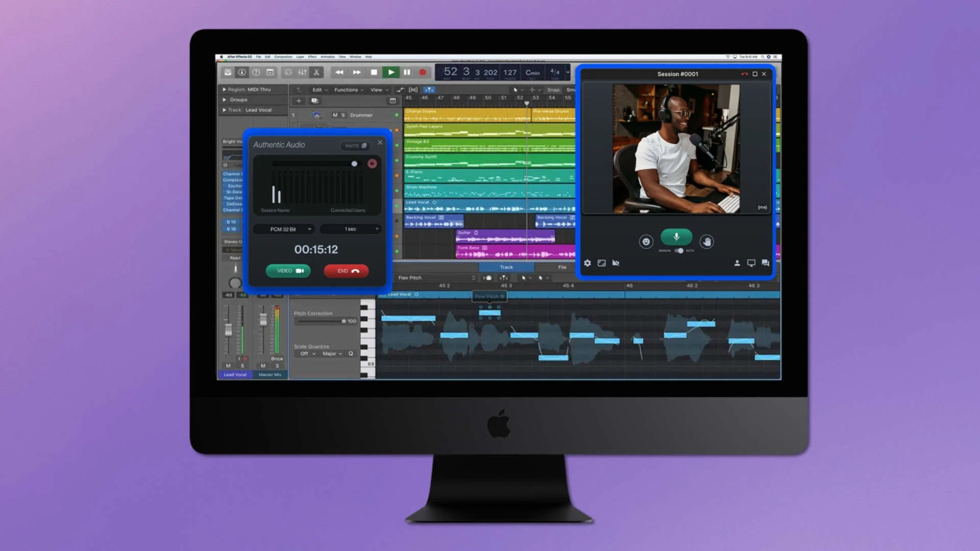
Task: Open settings gear in the session window
Action: coord(587,263)
